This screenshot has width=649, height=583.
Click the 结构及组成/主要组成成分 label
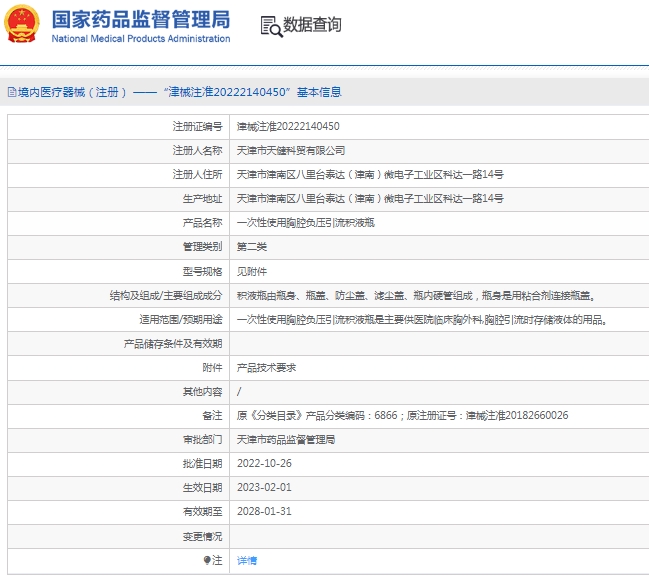[166, 295]
